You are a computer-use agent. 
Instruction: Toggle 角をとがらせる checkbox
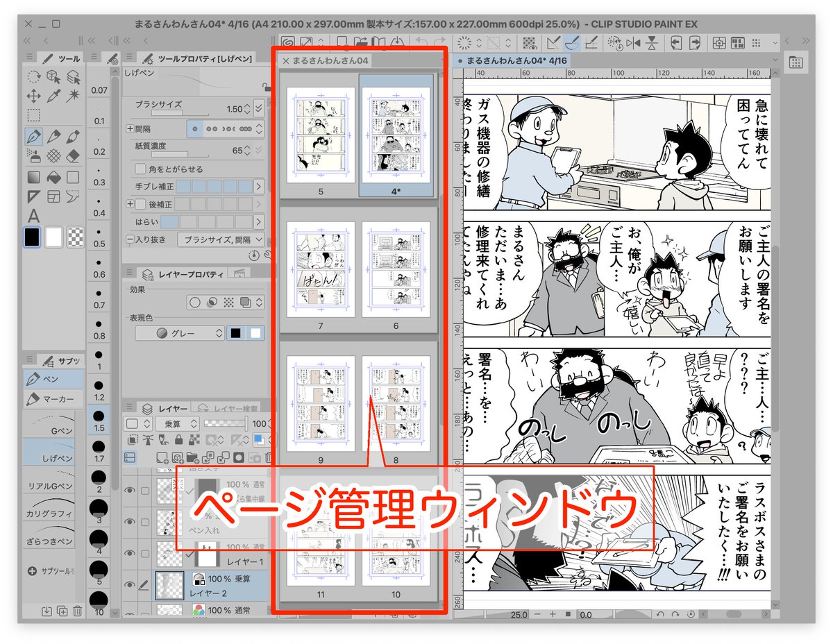(140, 169)
